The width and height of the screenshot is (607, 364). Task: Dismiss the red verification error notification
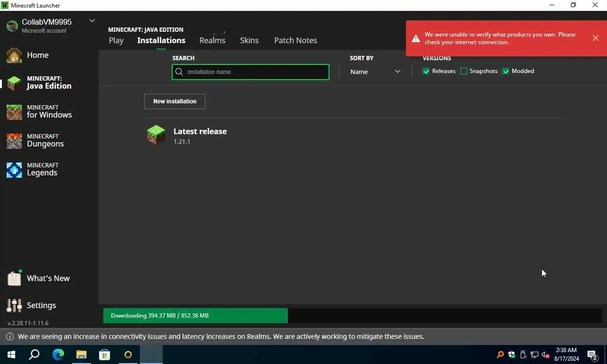pyautogui.click(x=595, y=38)
